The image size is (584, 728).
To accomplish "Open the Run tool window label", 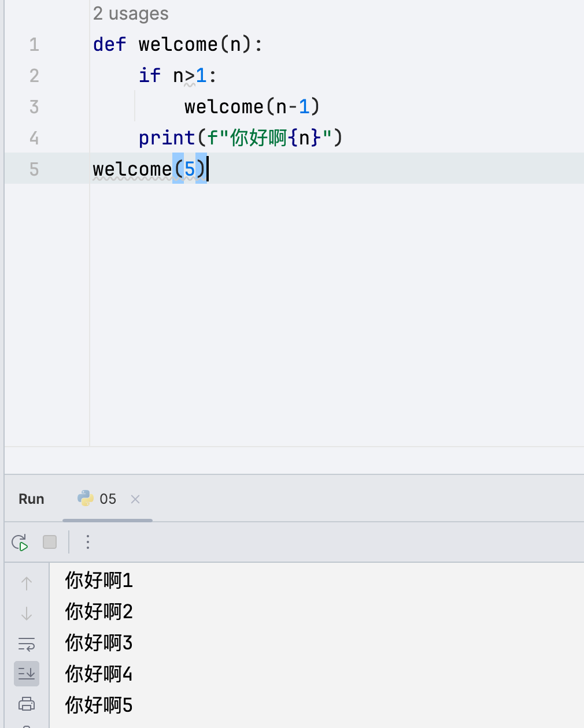I will pyautogui.click(x=31, y=499).
